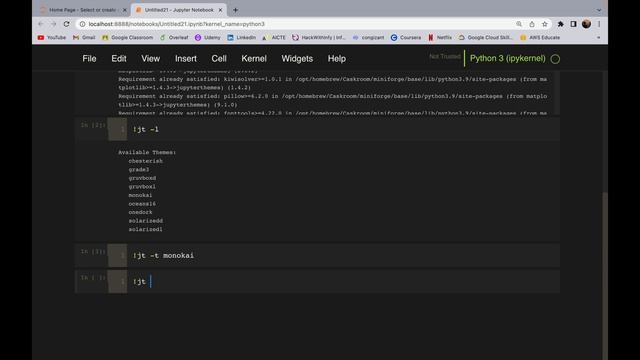The height and width of the screenshot is (360, 640).
Task: Open the AICTE bookmark
Action: coord(273,38)
